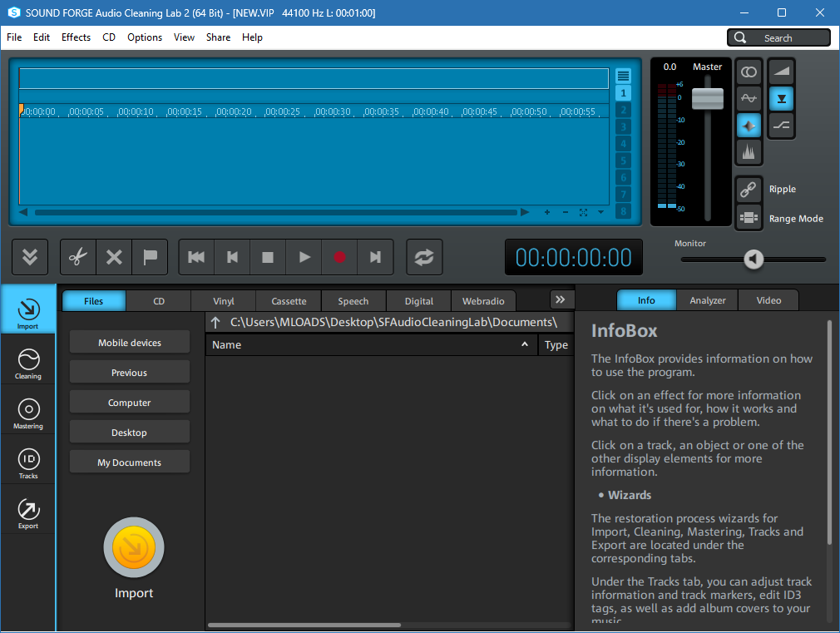The height and width of the screenshot is (633, 840).
Task: Start recording with the red button
Action: click(339, 257)
